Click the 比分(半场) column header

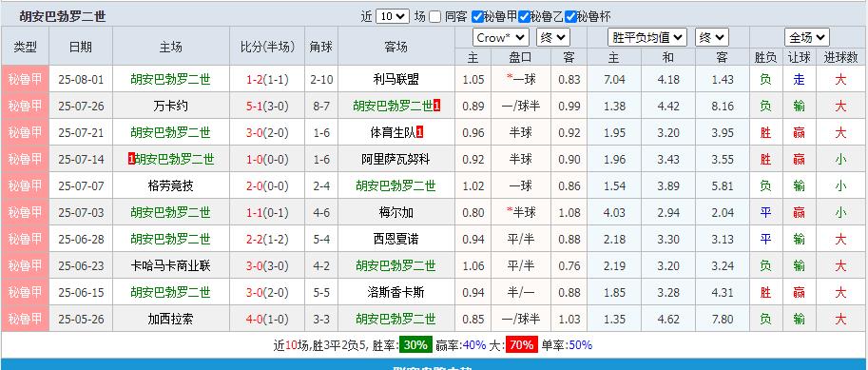pos(268,47)
